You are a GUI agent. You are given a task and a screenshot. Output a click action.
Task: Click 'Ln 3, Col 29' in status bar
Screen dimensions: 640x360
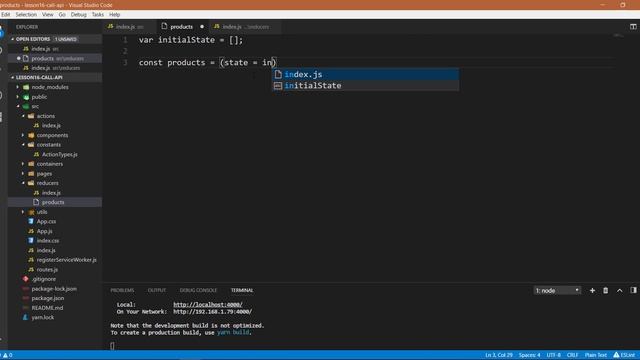[499, 355]
